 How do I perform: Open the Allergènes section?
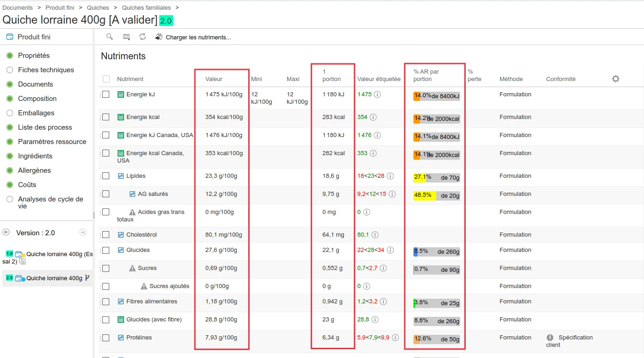(x=34, y=170)
